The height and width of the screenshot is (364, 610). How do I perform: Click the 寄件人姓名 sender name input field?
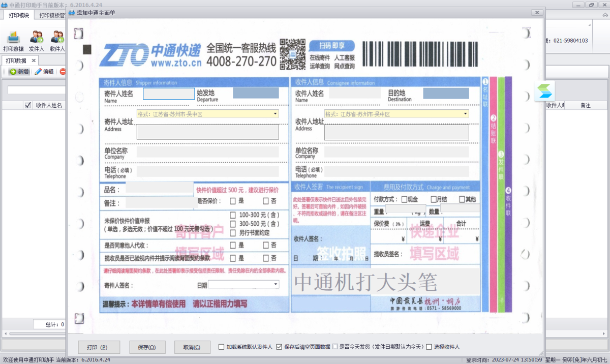point(168,94)
